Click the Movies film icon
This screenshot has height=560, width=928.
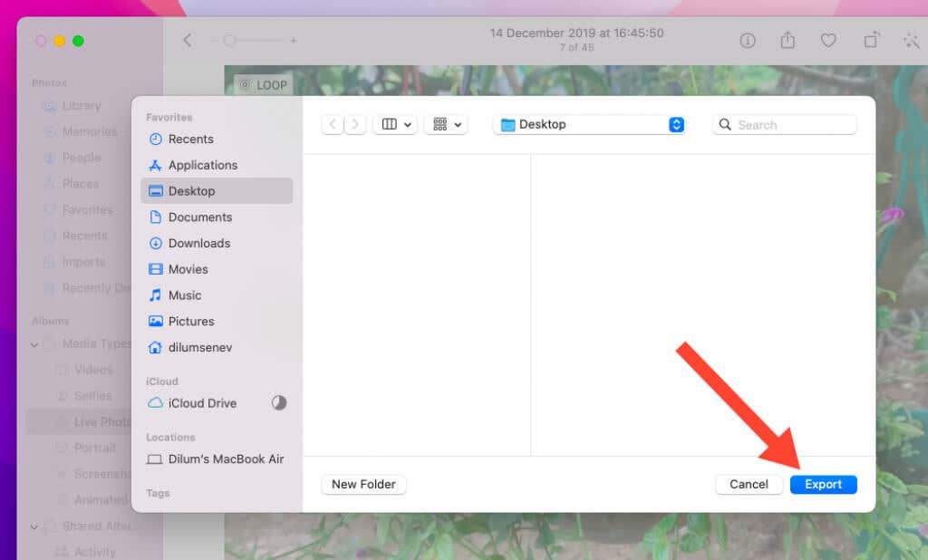coord(155,269)
